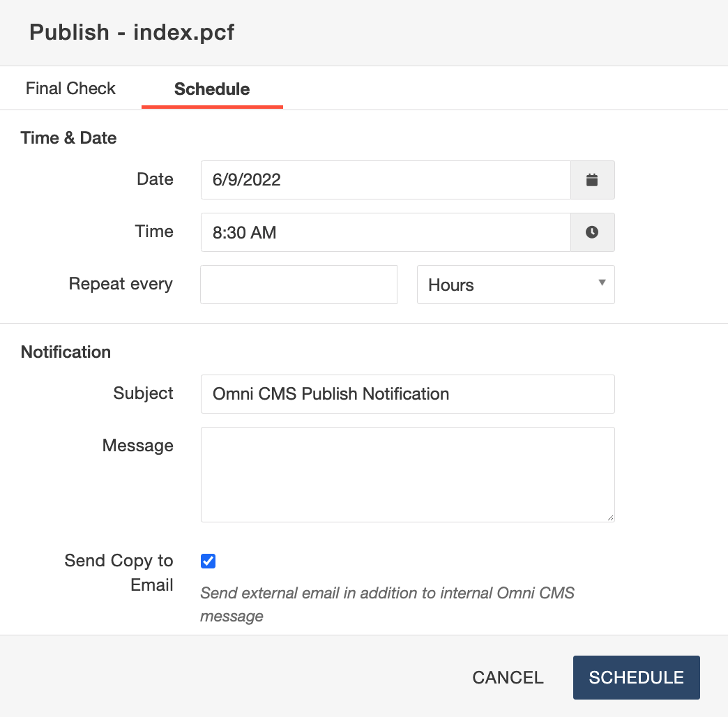The width and height of the screenshot is (728, 717).
Task: Click the Date field showing 6/9/2022
Action: (x=385, y=180)
